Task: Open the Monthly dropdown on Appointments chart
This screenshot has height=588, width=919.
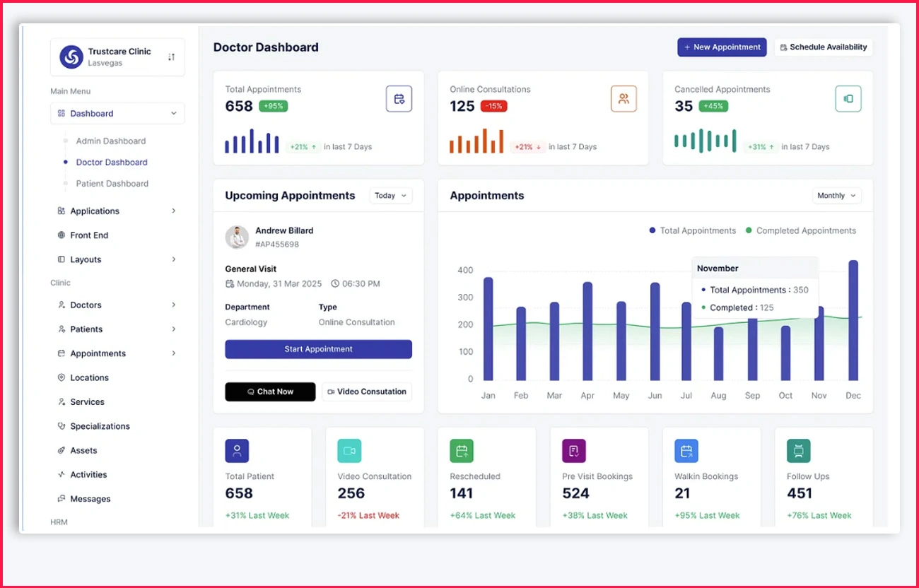Action: [x=836, y=195]
